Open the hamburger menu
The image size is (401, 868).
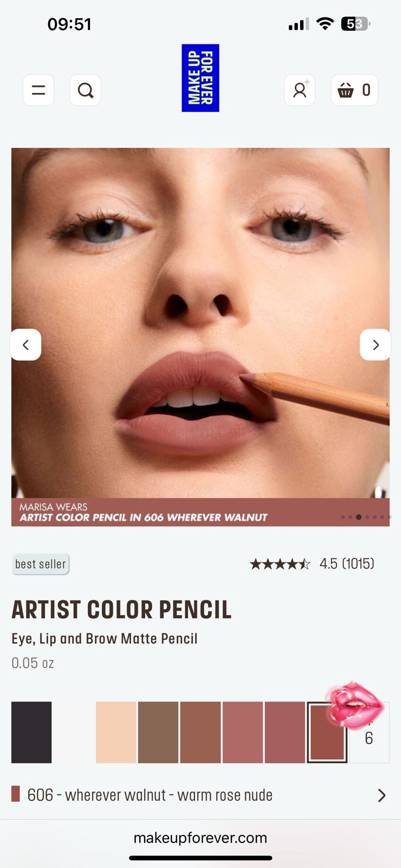coord(38,90)
